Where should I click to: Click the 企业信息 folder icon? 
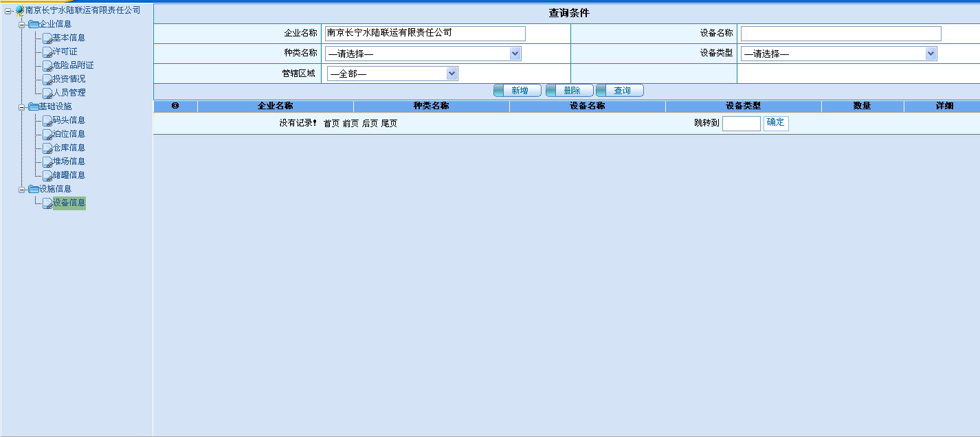pyautogui.click(x=33, y=24)
